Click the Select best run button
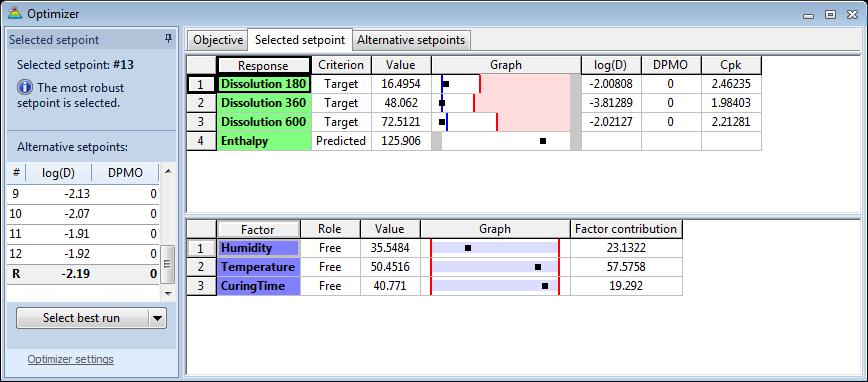The width and height of the screenshot is (868, 382). coord(82,318)
